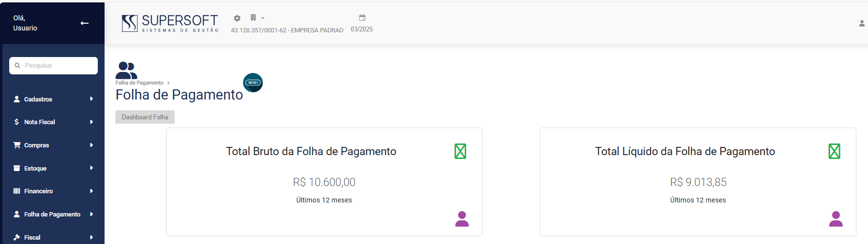Image resolution: width=868 pixels, height=244 pixels.
Task: Expand the Compras sidebar menu
Action: coord(53,145)
